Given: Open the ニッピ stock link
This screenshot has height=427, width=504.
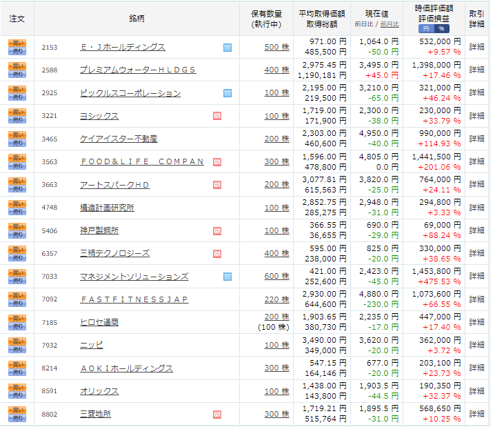Looking at the screenshot, I should click(x=92, y=345).
